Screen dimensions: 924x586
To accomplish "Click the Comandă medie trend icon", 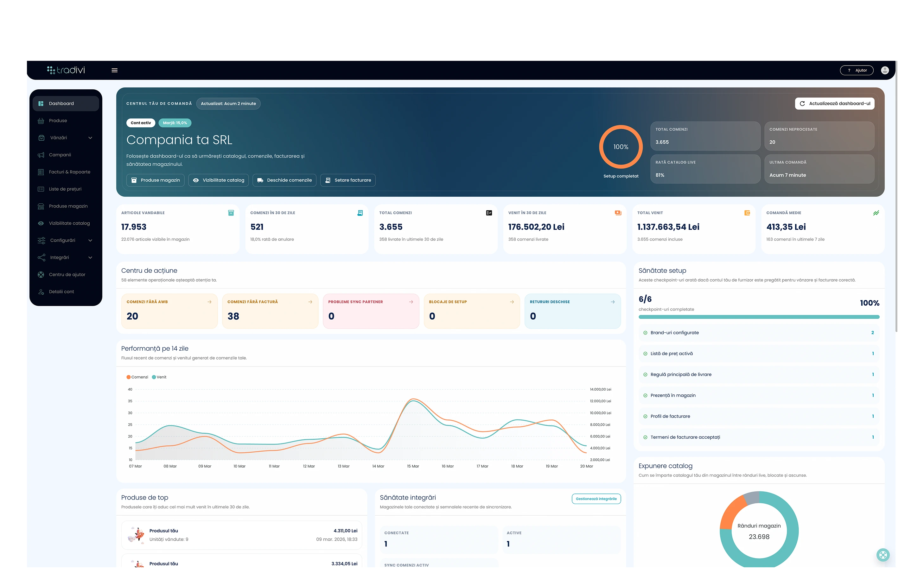I will click(876, 213).
